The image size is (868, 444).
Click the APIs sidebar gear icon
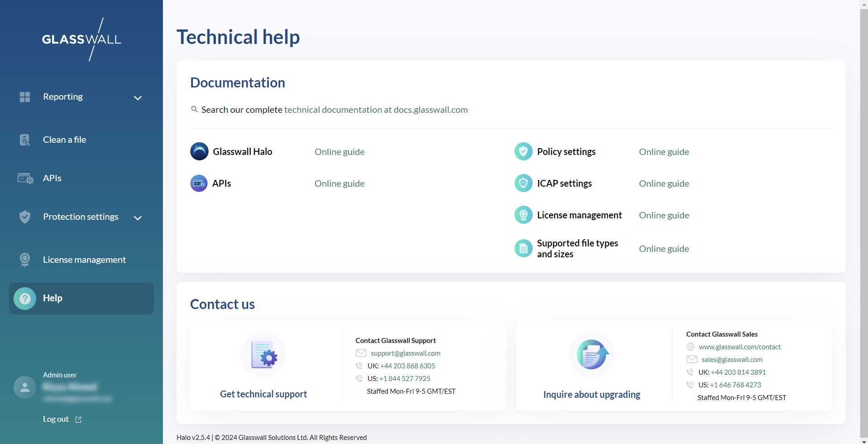coord(25,179)
